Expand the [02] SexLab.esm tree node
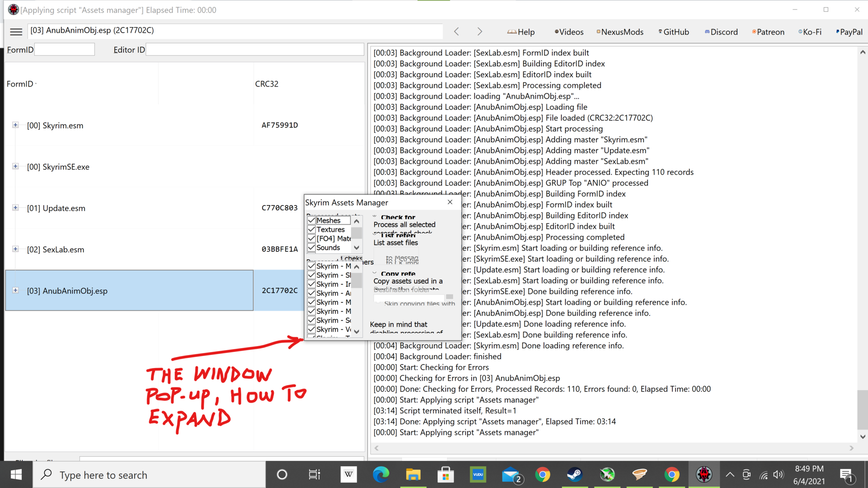 (x=15, y=249)
